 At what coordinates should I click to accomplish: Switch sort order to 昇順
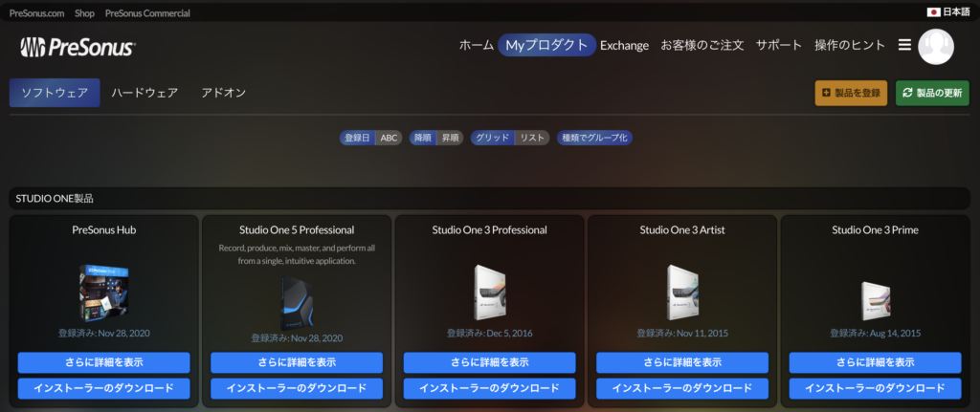pos(450,138)
